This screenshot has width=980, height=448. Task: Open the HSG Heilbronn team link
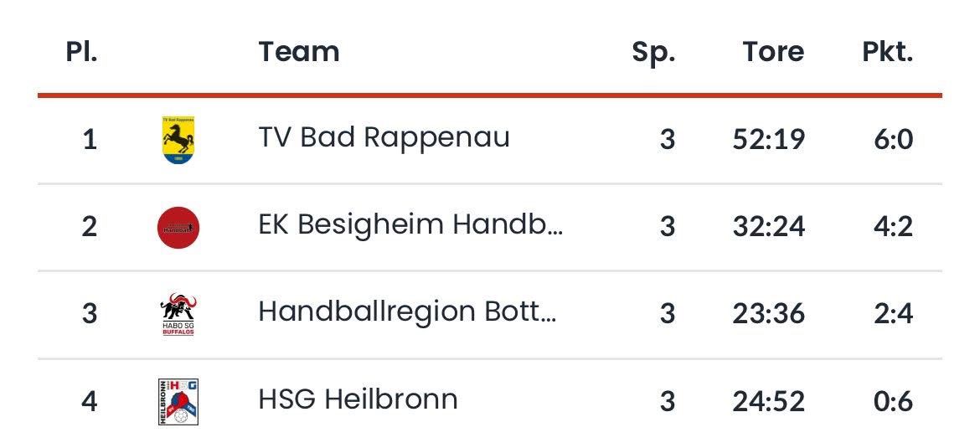358,399
